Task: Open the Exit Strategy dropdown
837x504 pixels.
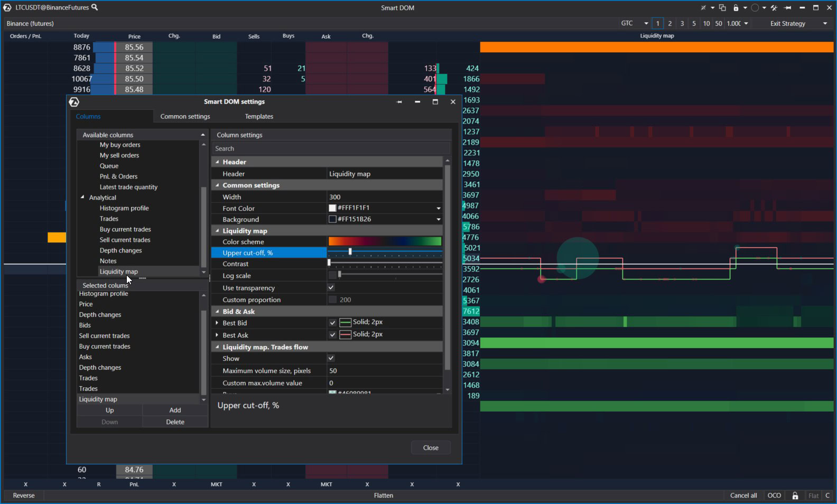Action: 798,24
